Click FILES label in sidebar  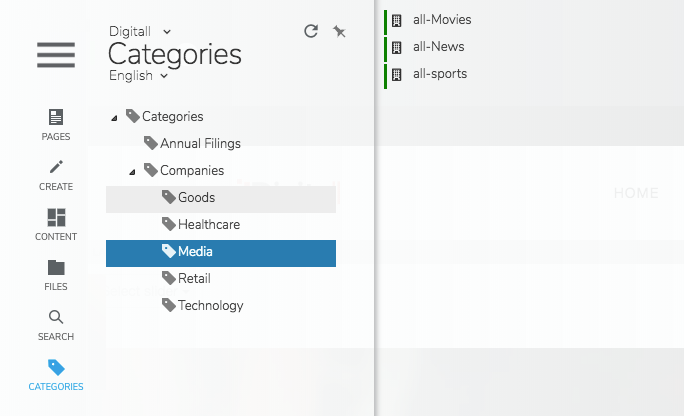click(x=56, y=286)
